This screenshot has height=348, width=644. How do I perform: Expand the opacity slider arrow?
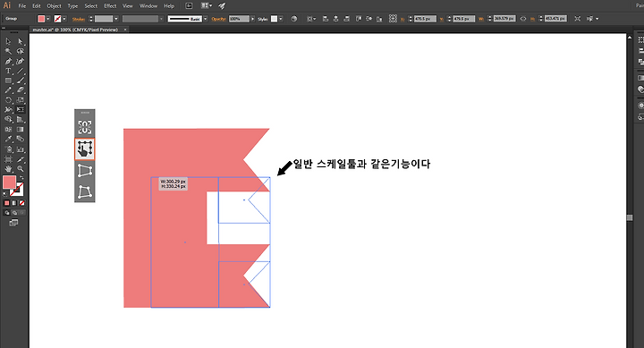tap(252, 19)
